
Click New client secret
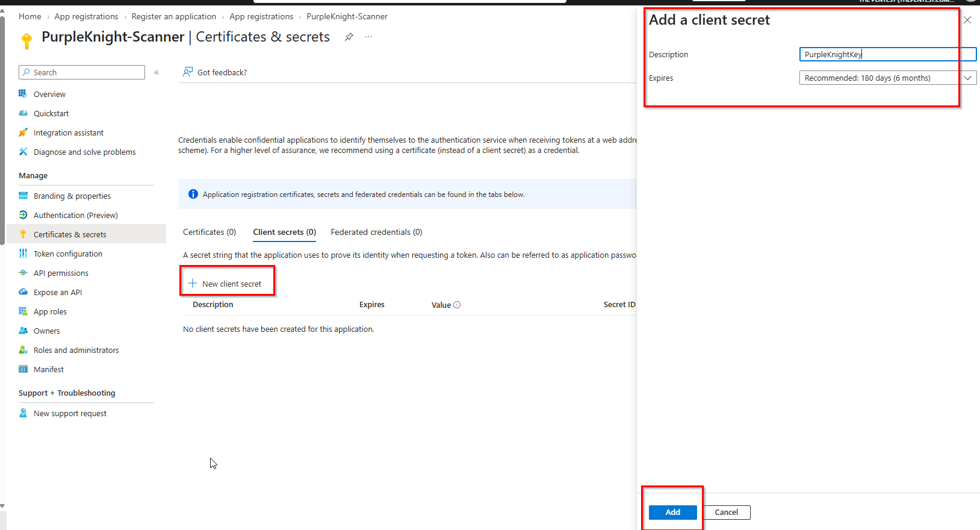pos(225,284)
